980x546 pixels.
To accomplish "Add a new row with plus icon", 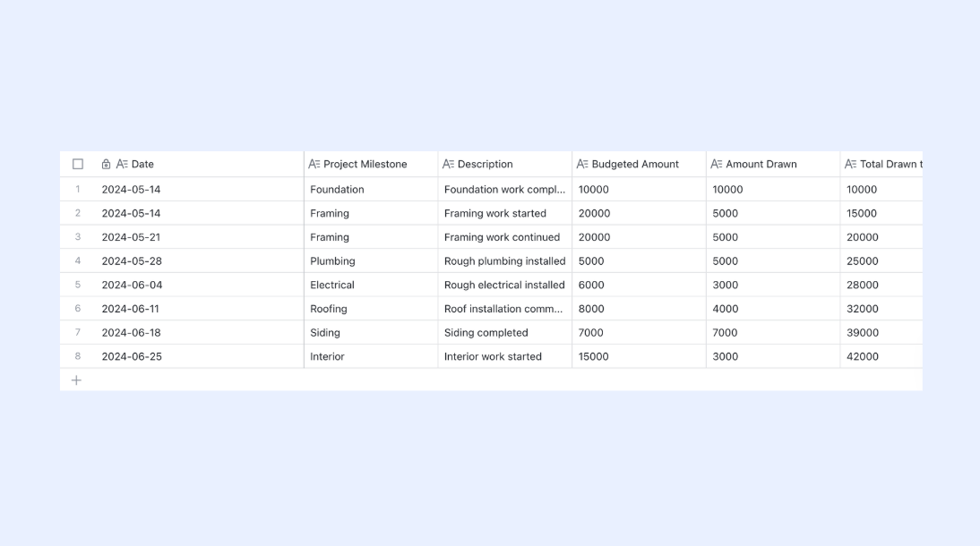I will click(76, 380).
